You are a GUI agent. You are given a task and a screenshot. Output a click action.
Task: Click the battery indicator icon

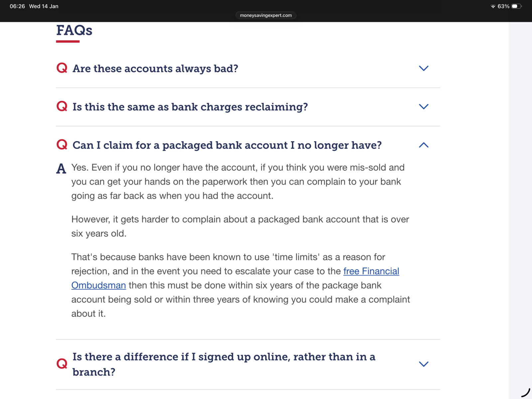tap(516, 6)
